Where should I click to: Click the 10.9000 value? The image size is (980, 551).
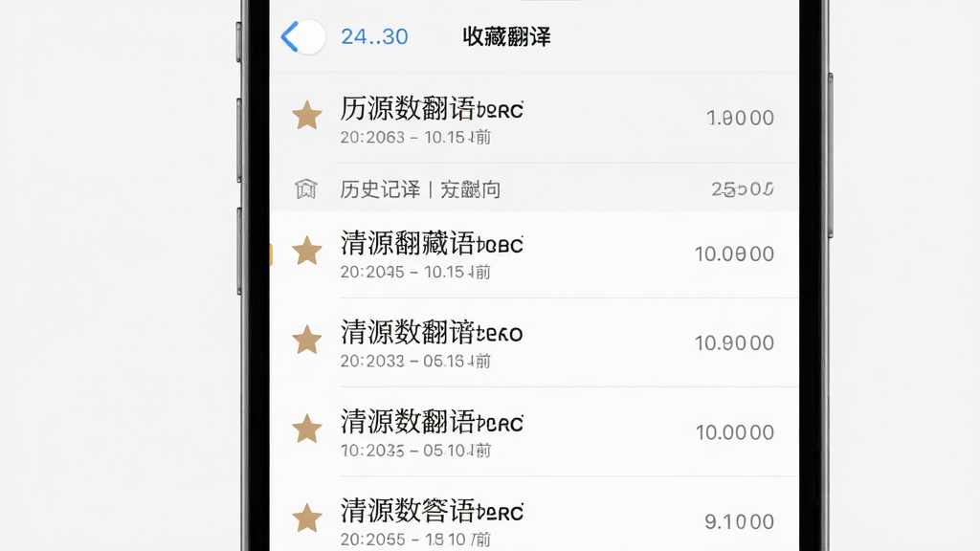[x=734, y=343]
